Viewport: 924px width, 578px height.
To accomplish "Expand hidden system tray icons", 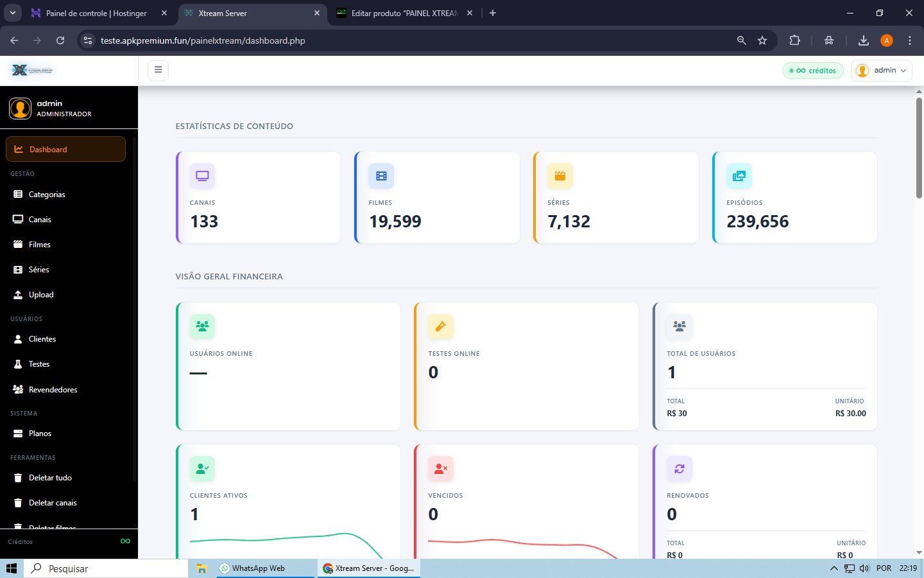I will point(834,568).
